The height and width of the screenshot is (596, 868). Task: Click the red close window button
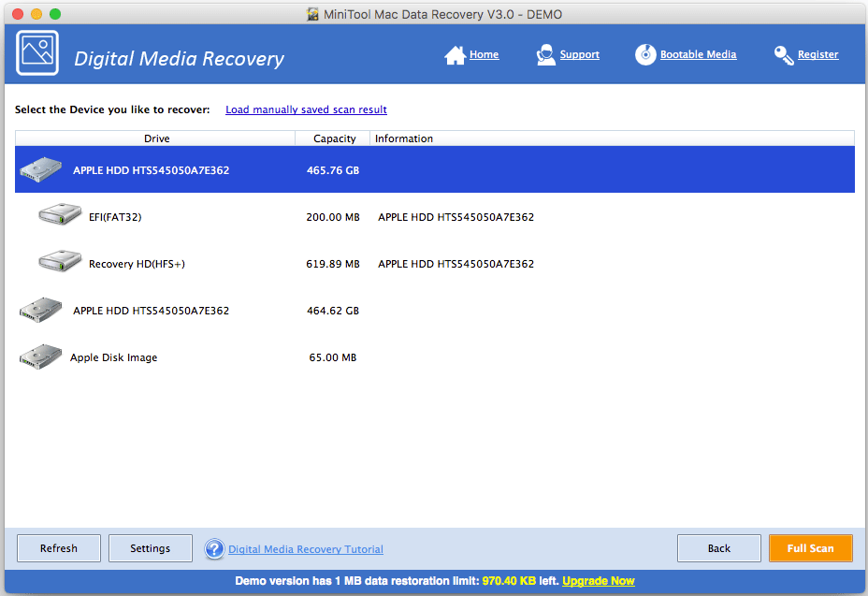click(18, 14)
